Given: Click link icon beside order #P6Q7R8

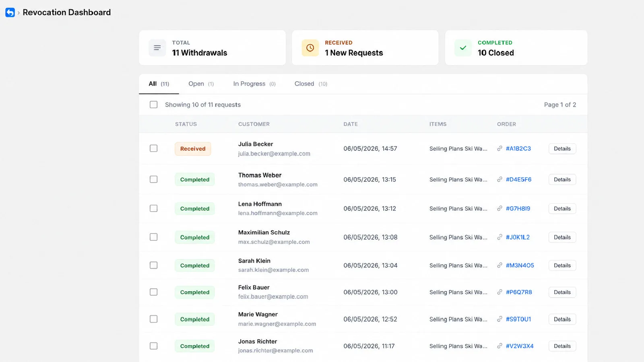Looking at the screenshot, I should [500, 292].
